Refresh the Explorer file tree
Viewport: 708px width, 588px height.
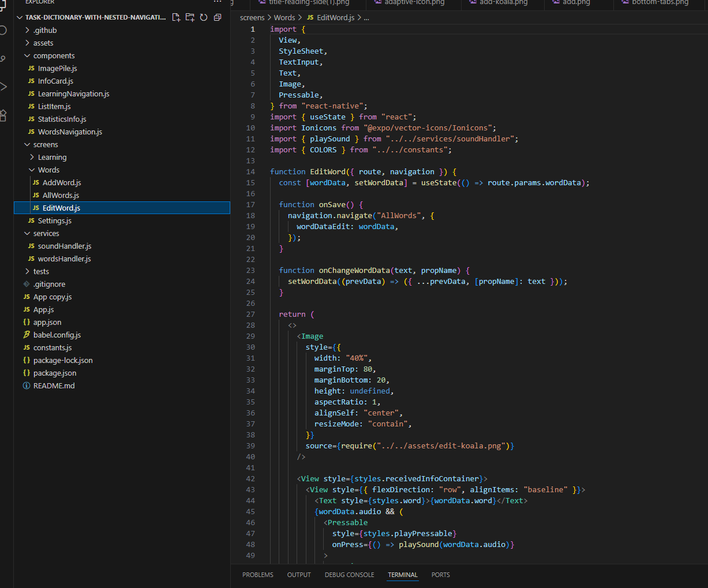click(204, 17)
